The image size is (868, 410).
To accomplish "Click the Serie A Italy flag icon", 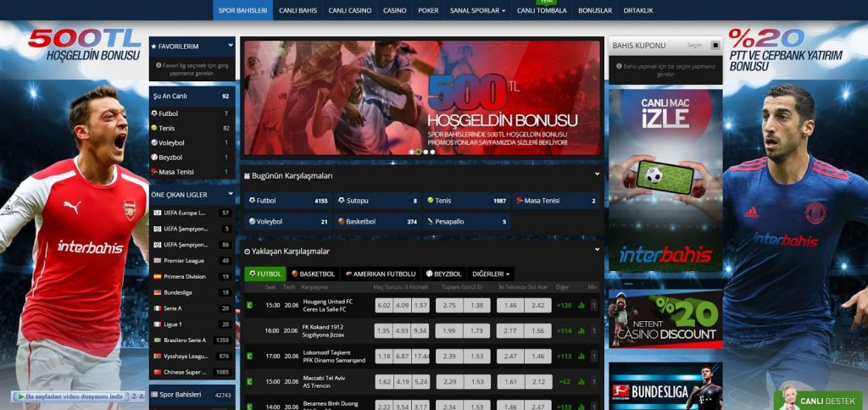I will 157,308.
